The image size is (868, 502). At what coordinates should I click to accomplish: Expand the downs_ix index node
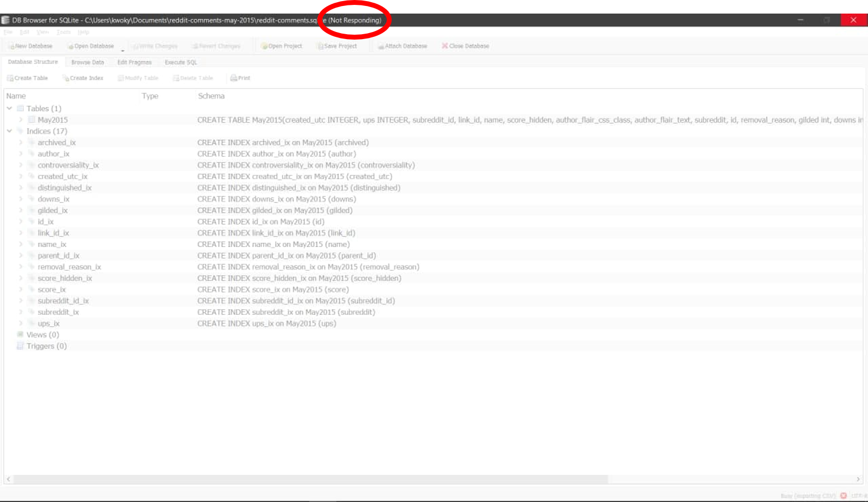21,199
